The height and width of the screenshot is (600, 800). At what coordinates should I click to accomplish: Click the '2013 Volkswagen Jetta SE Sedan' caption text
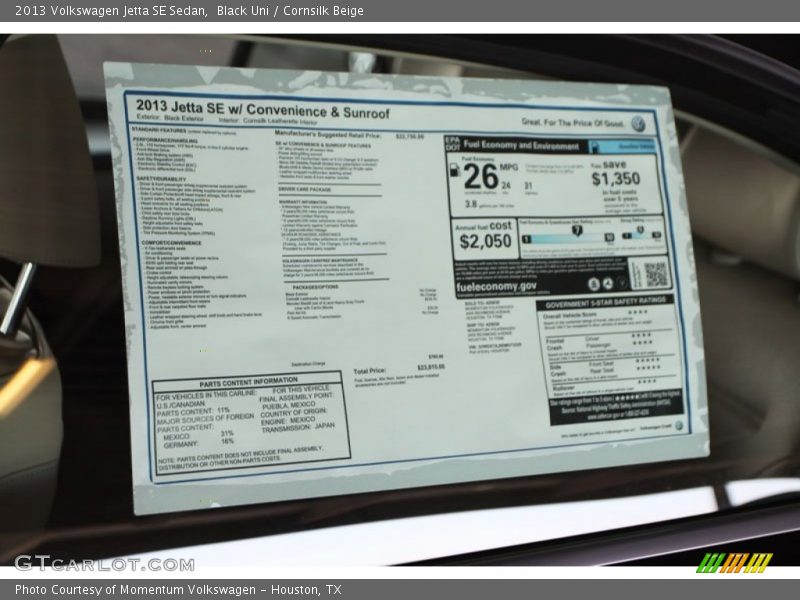click(111, 10)
